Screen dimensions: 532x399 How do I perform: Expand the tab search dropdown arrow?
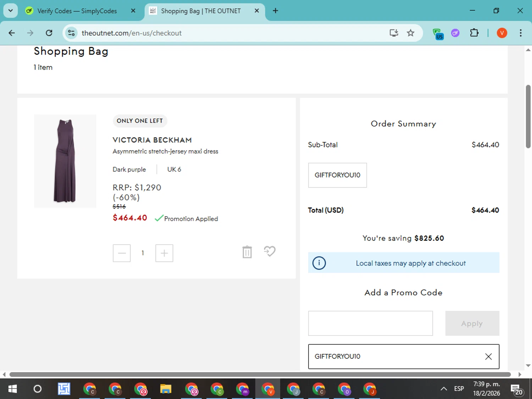tap(11, 11)
